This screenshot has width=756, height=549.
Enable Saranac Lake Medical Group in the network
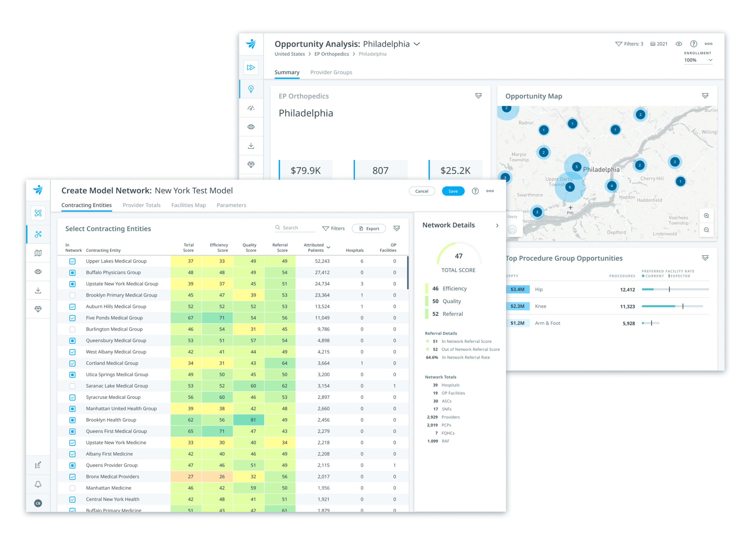(x=72, y=386)
